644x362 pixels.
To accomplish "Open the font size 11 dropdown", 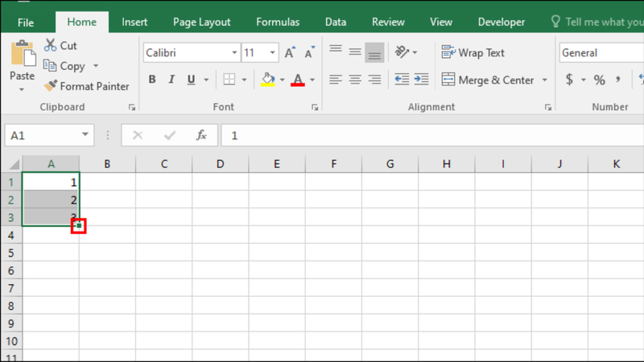I will tap(272, 52).
